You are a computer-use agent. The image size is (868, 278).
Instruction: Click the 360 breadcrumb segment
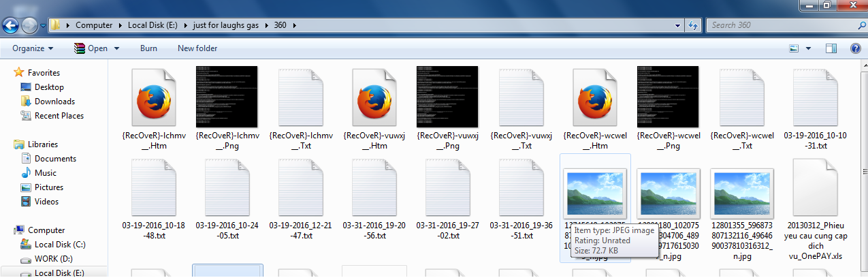coord(280,25)
